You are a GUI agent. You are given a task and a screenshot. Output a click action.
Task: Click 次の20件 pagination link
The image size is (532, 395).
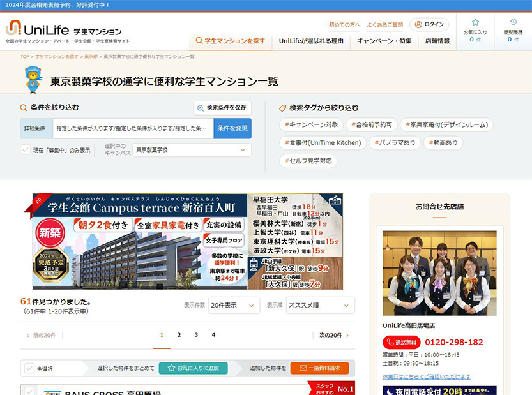(x=334, y=335)
